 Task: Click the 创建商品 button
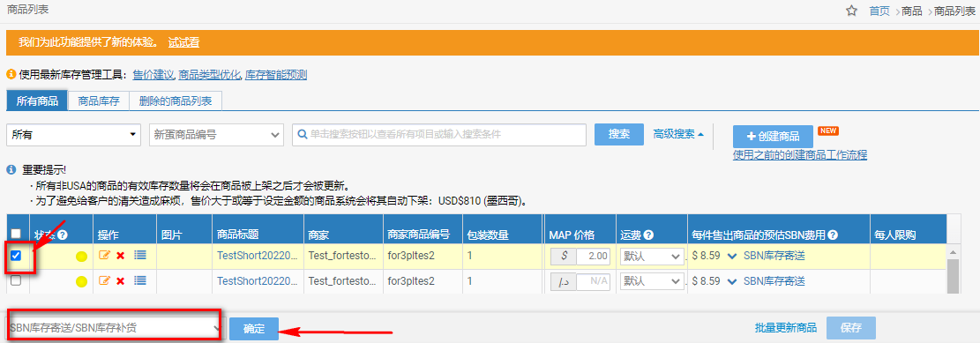pos(773,137)
